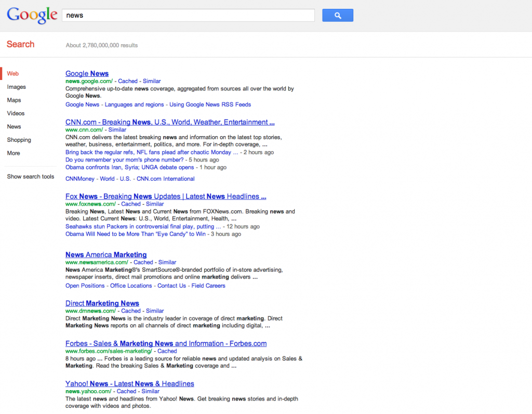Open Using Google News RSS Feeds link
The width and height of the screenshot is (532, 414).
(x=210, y=104)
